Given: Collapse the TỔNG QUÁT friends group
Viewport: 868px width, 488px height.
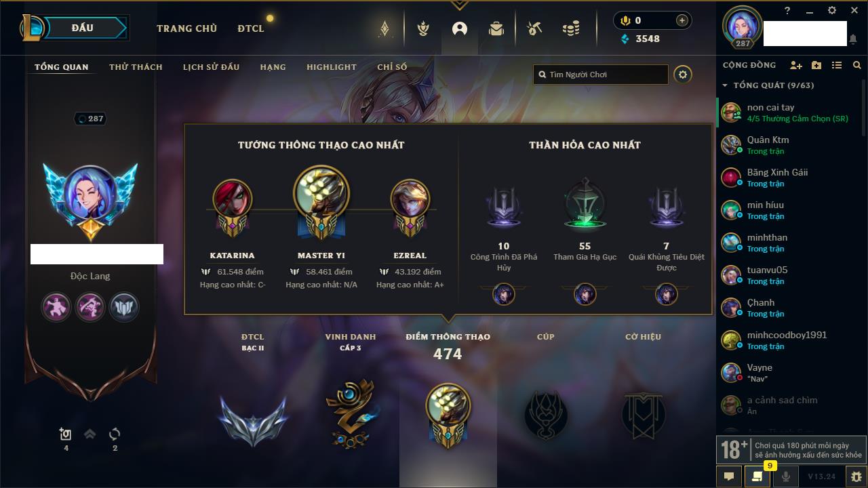Looking at the screenshot, I should pyautogui.click(x=725, y=85).
